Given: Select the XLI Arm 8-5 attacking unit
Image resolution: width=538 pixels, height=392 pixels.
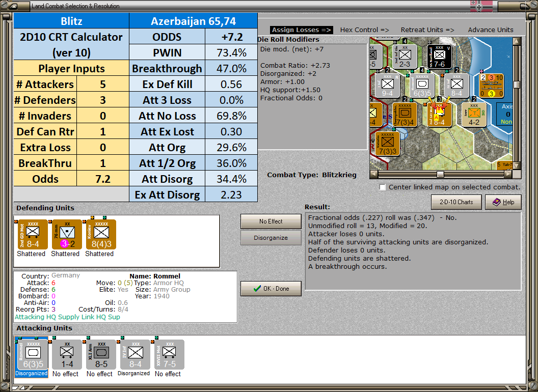Looking at the screenshot, I should (x=101, y=355).
